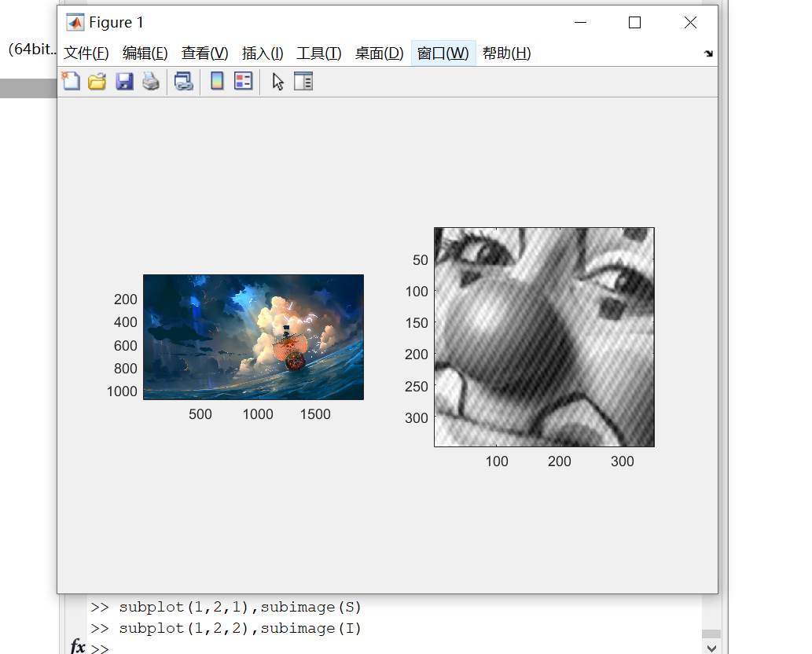812x654 pixels.
Task: Click the MATLAB logo in the Figure 1 title bar
Action: (x=75, y=22)
